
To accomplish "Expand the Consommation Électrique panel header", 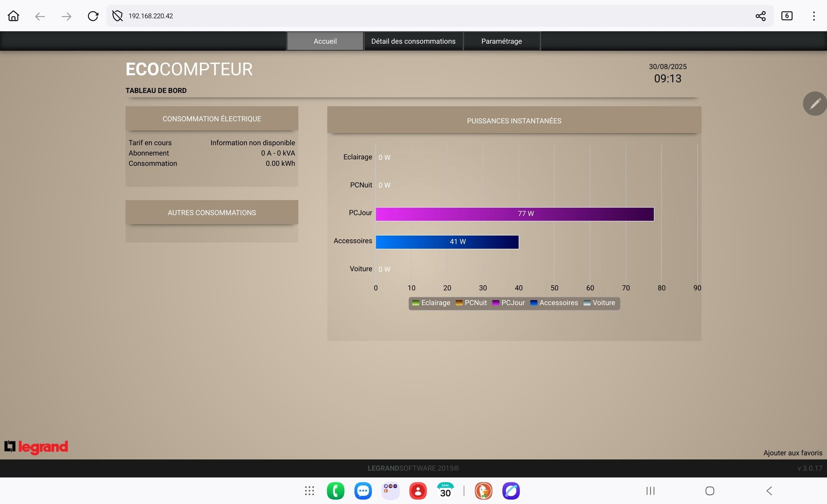I will click(211, 119).
